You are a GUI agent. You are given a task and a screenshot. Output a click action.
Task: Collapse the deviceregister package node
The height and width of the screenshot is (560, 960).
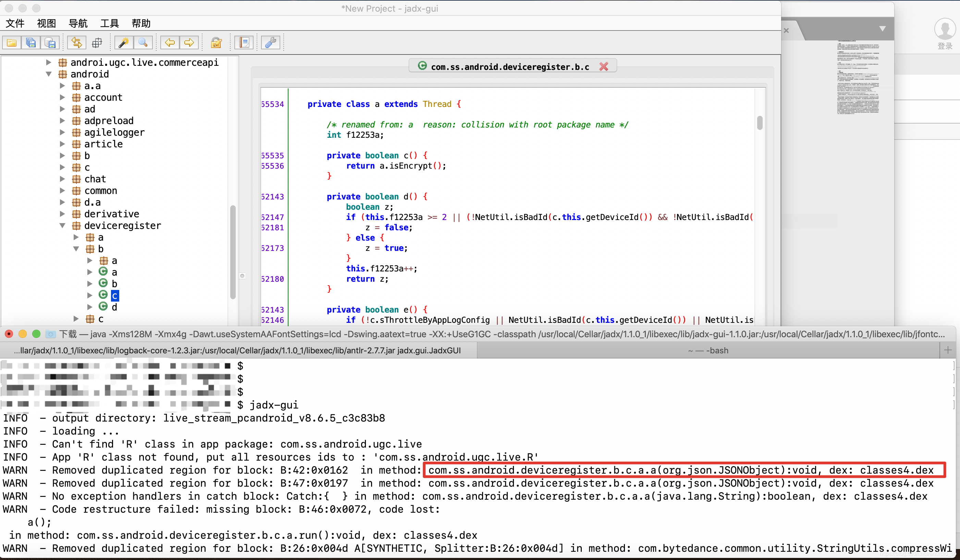pyautogui.click(x=62, y=226)
